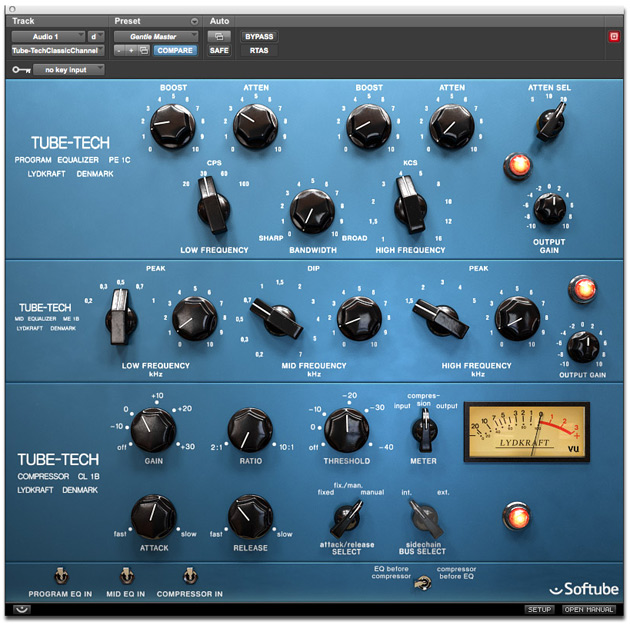Click the METER input/compression/output selector
Viewport: 630px width, 625px height.
424,430
